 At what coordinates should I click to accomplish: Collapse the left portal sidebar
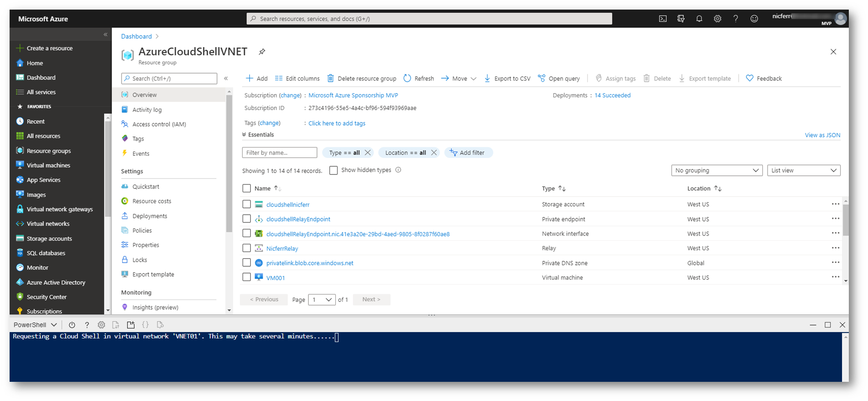106,35
